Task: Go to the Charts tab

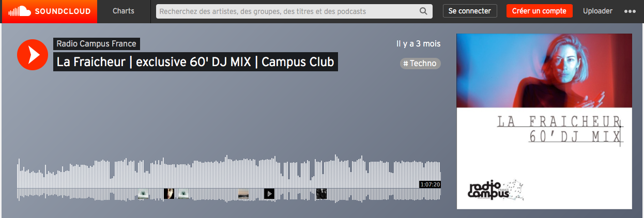Action: click(x=124, y=11)
